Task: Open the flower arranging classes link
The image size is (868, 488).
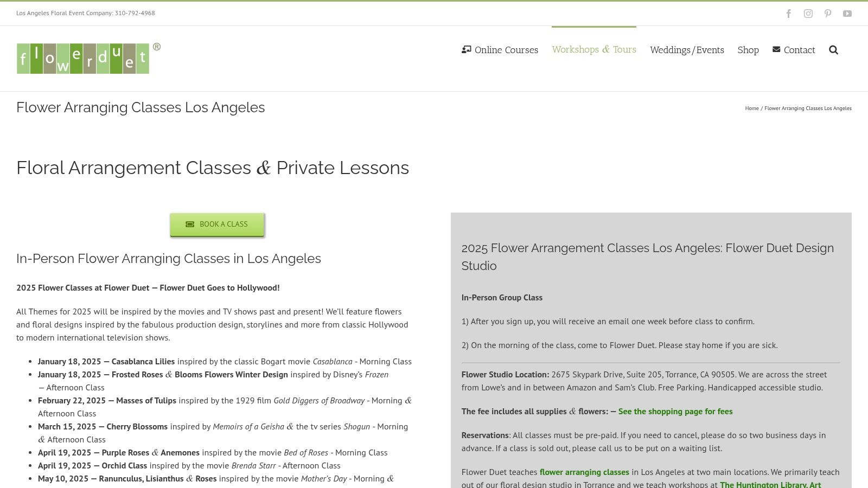Action: point(584,472)
